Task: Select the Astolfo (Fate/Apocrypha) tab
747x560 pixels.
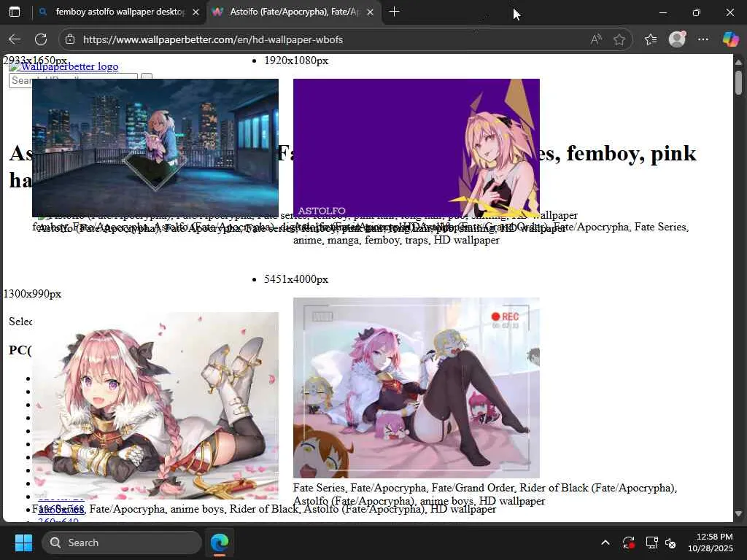Action: [x=294, y=12]
